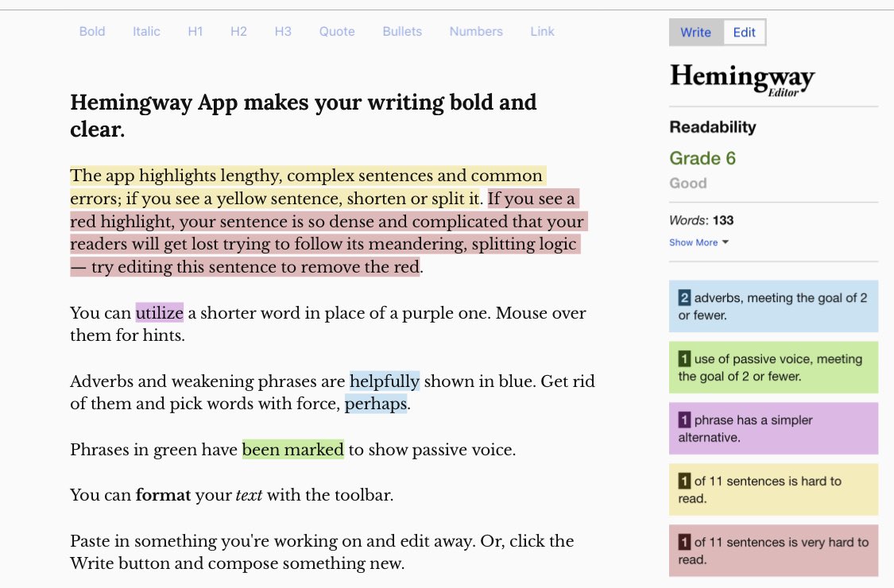This screenshot has width=894, height=588.
Task: Expand Show More statistics
Action: [699, 242]
